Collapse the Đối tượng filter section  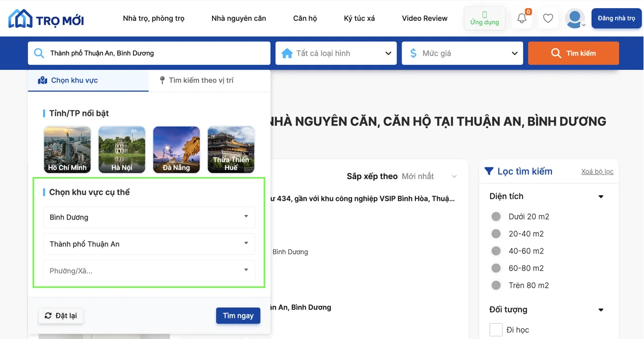pyautogui.click(x=601, y=310)
